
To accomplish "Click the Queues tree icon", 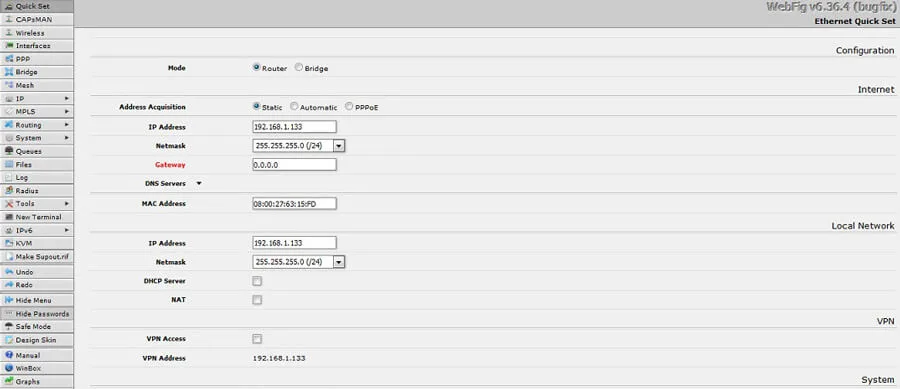I will click(x=9, y=151).
